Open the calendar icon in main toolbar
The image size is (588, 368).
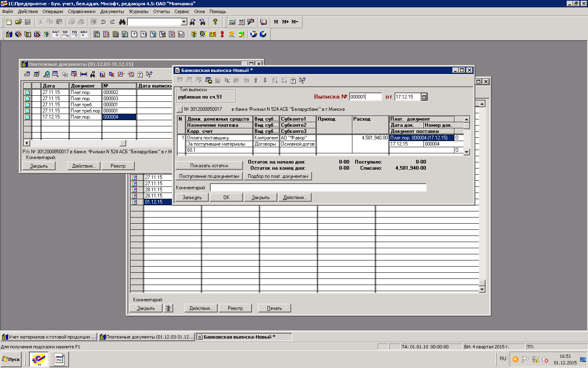[x=241, y=22]
